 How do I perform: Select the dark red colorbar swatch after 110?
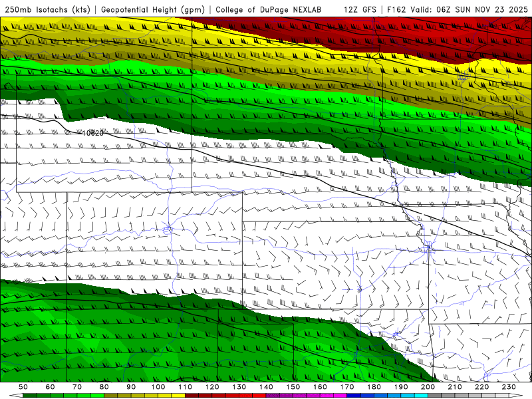[x=192, y=396]
